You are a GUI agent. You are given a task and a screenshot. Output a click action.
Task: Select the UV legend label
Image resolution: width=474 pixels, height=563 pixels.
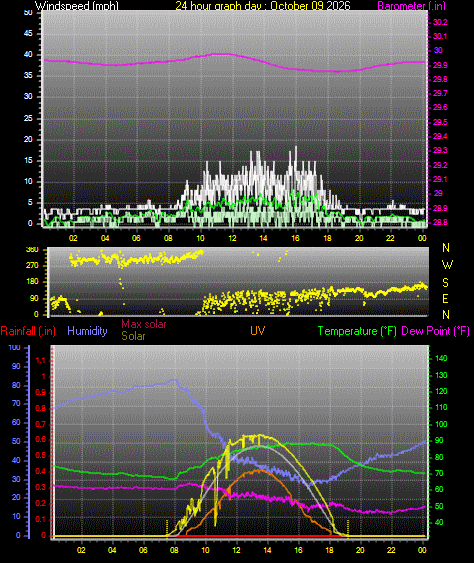click(x=258, y=331)
